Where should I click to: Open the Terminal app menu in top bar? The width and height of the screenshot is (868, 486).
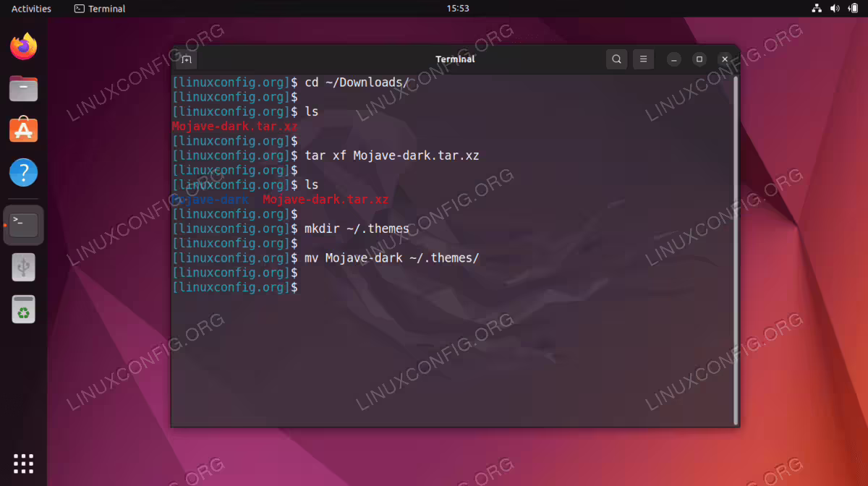[x=100, y=9]
